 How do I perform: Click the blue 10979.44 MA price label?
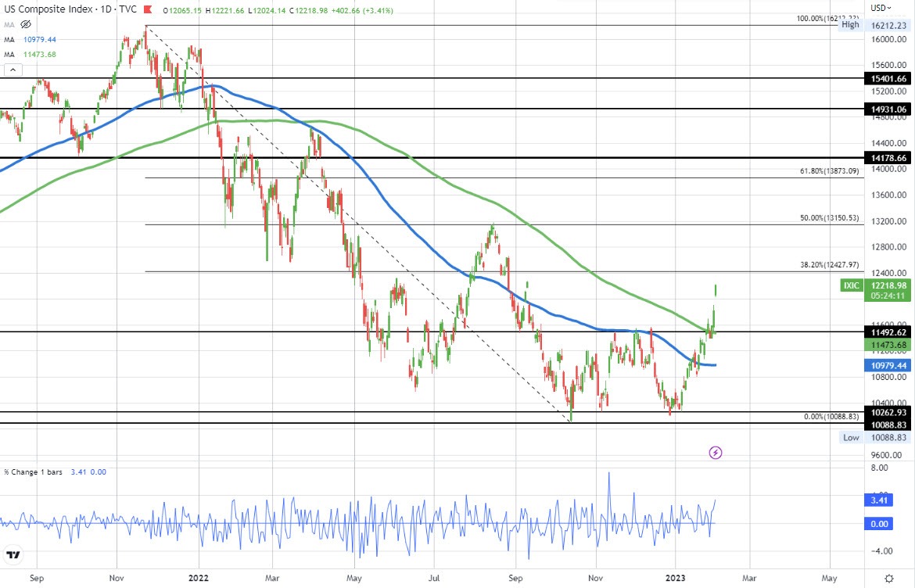click(888, 366)
